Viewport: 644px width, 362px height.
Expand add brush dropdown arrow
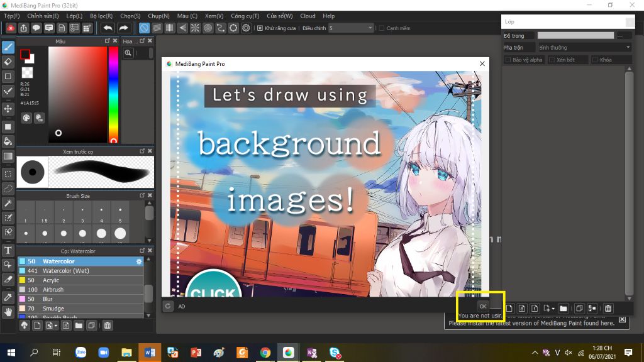[56, 326]
